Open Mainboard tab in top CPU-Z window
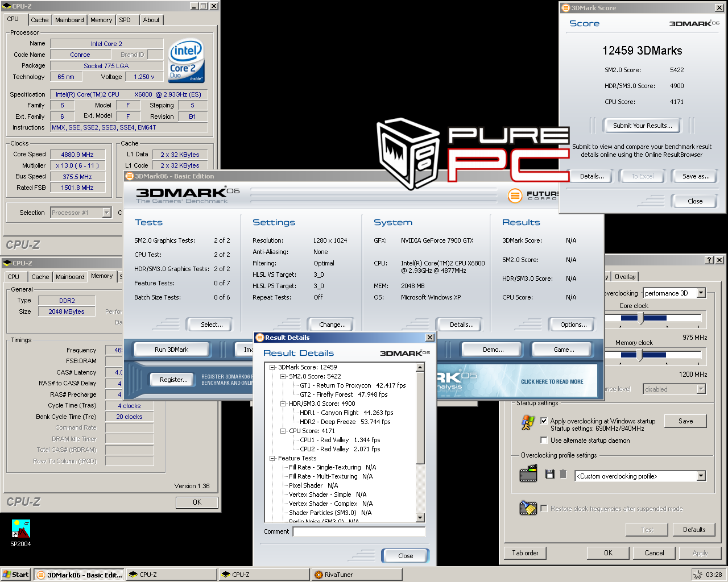 [x=69, y=20]
